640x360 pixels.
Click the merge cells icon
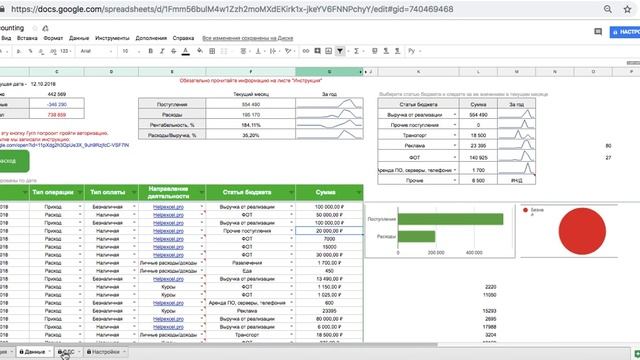click(x=224, y=51)
